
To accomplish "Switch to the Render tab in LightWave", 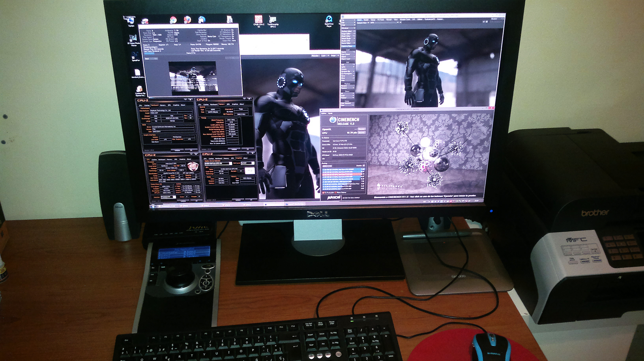I will pyautogui.click(x=389, y=20).
